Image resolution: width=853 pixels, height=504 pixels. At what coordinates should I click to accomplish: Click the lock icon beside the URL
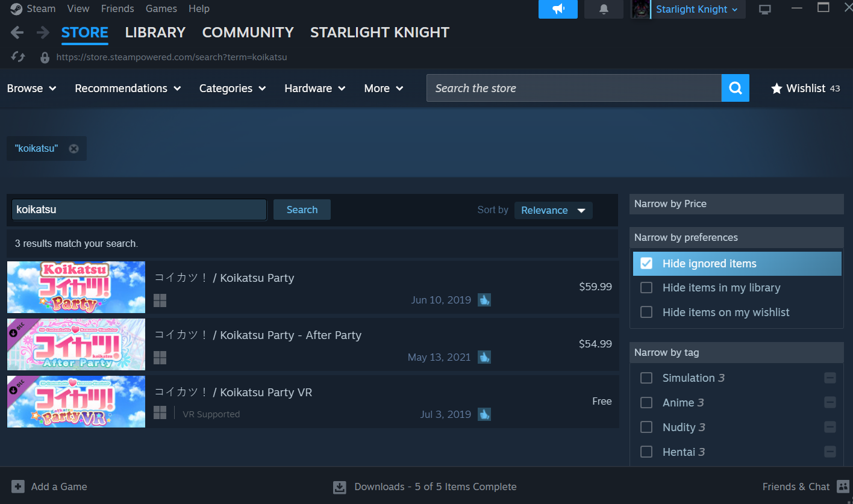pos(45,58)
